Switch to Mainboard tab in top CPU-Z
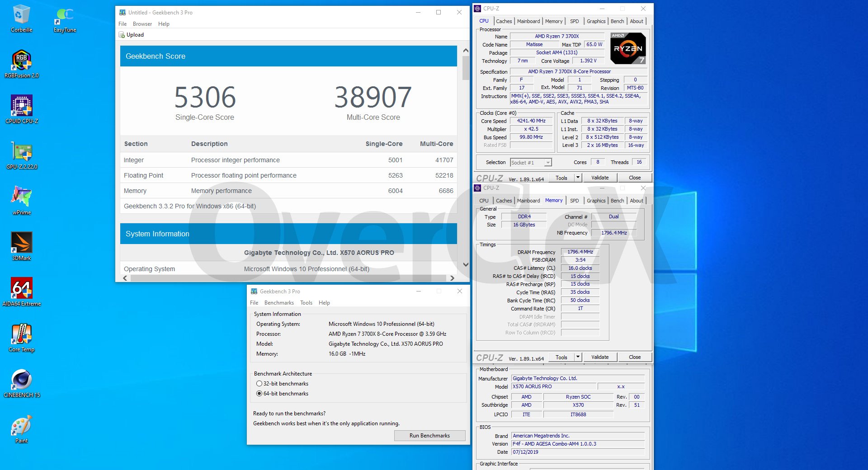The height and width of the screenshot is (470, 868). point(528,21)
